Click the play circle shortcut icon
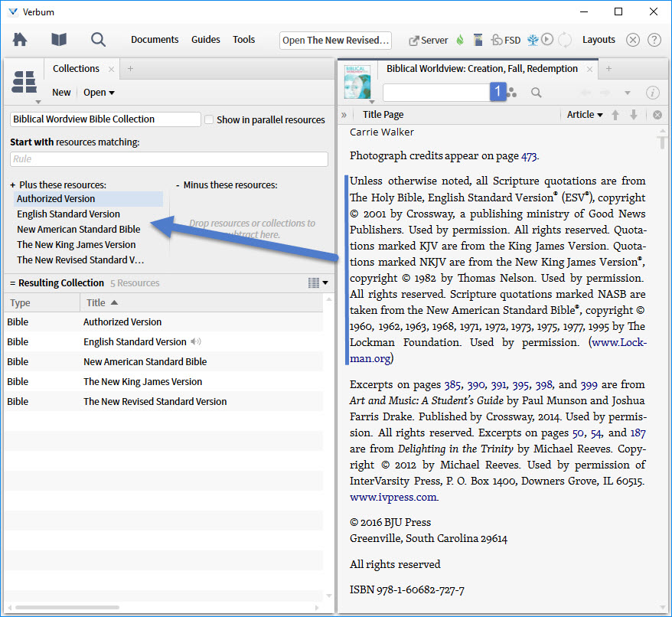This screenshot has width=672, height=617. (546, 40)
